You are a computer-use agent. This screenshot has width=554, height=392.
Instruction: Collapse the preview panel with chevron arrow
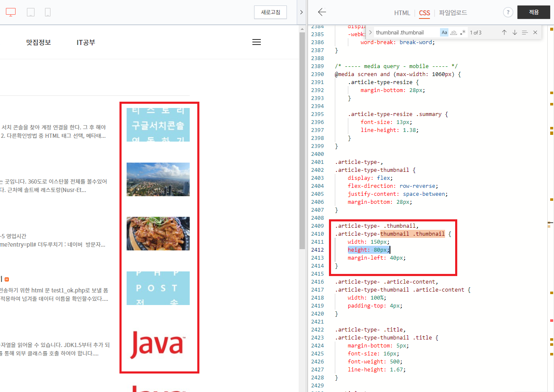click(301, 12)
